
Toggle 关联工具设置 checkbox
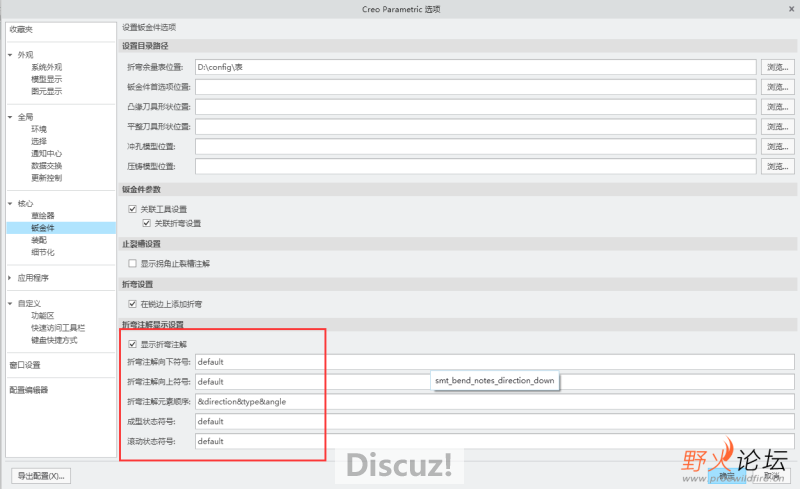coord(133,209)
